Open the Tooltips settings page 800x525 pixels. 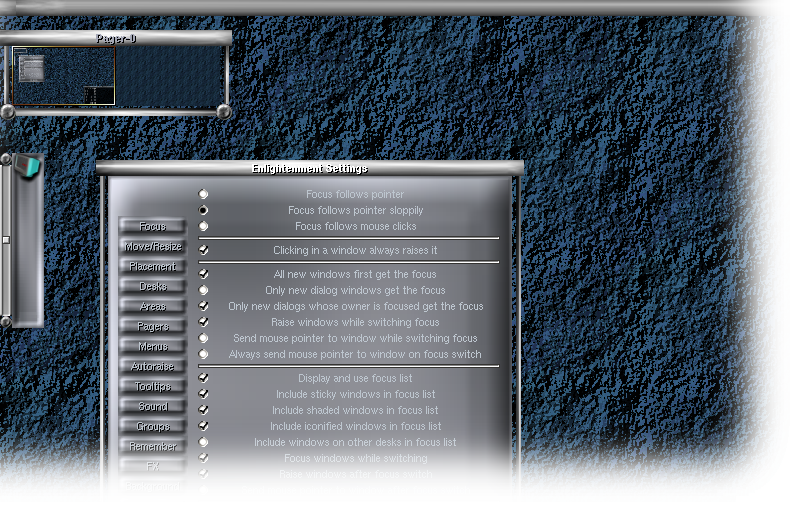click(x=153, y=386)
